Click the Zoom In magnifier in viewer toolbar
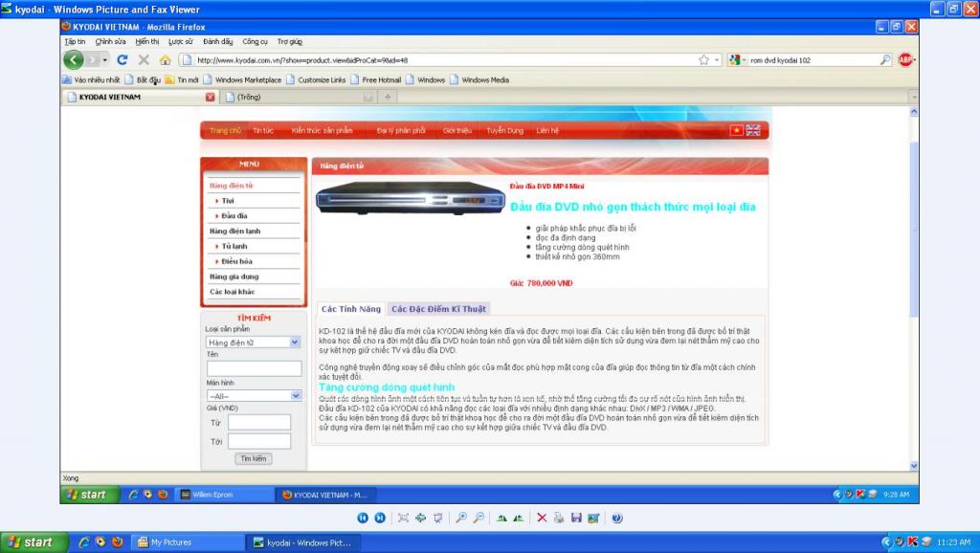This screenshot has width=980, height=553. point(461,518)
